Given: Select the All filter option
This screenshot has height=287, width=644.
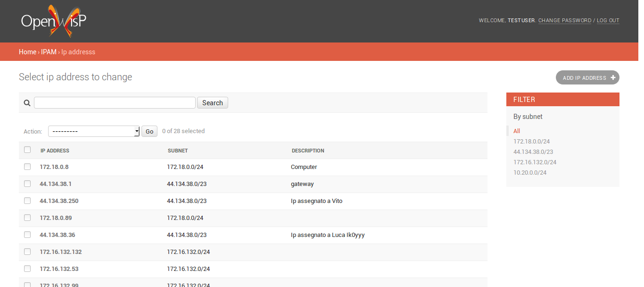Looking at the screenshot, I should pyautogui.click(x=517, y=131).
